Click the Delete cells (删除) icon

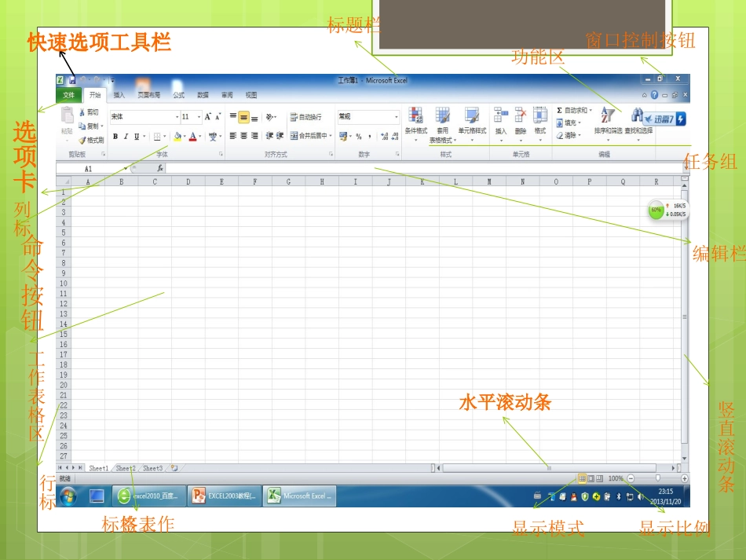(x=521, y=115)
